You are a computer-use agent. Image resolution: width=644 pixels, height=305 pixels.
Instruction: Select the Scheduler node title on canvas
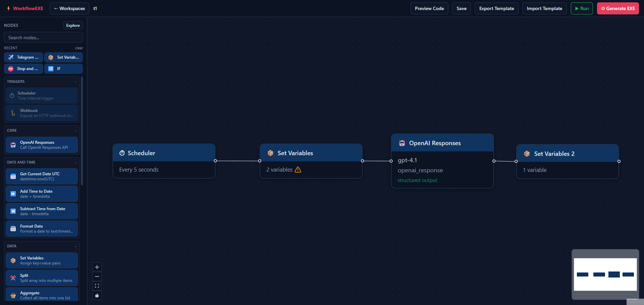tap(141, 153)
